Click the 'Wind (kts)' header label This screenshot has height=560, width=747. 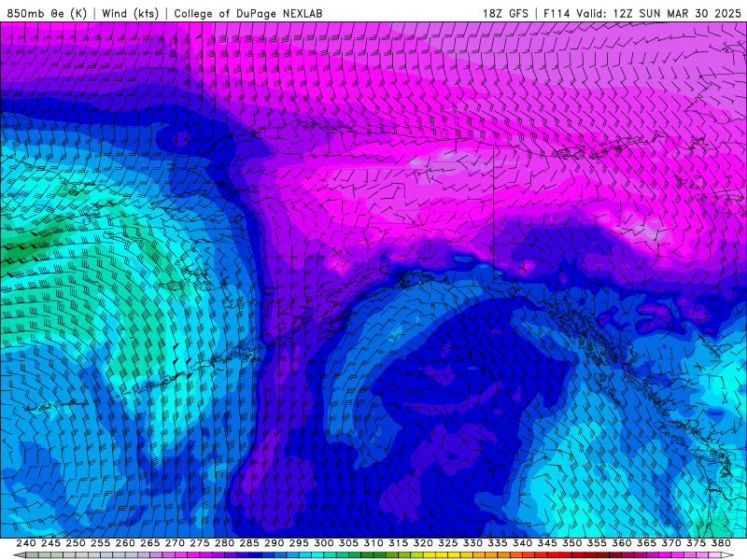[130, 13]
